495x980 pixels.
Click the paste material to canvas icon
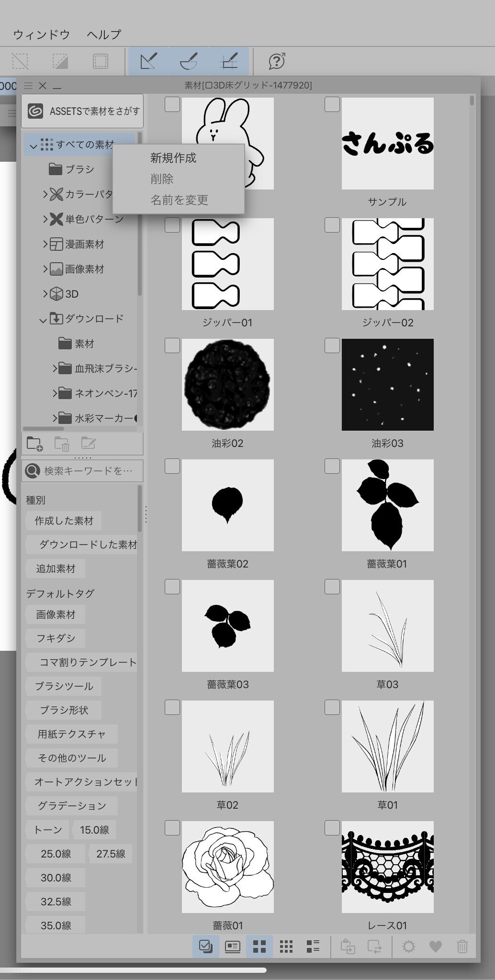point(348,946)
